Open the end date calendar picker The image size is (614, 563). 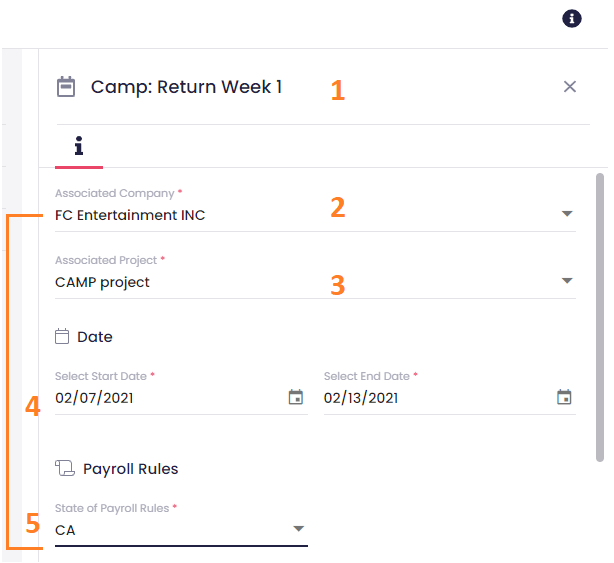pos(564,397)
